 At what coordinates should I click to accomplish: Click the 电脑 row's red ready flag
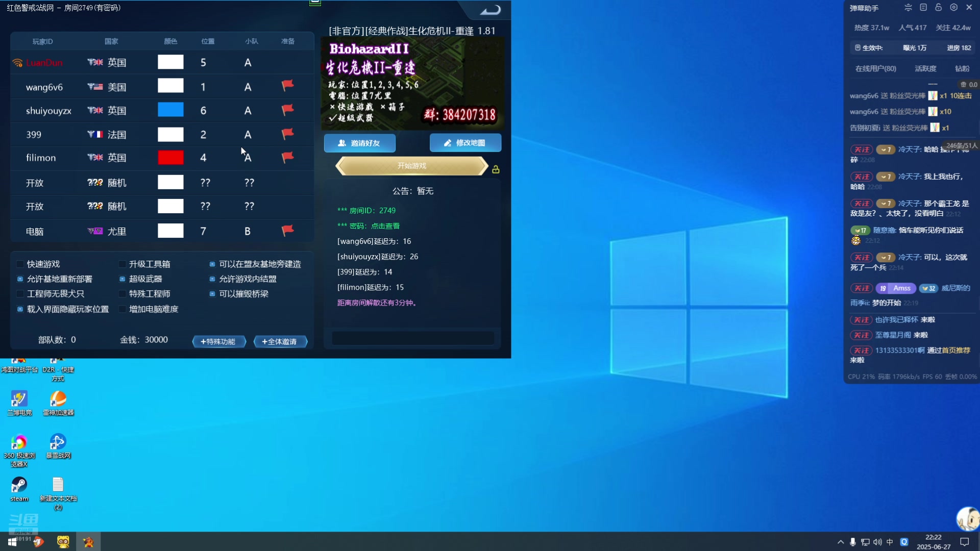[288, 231]
